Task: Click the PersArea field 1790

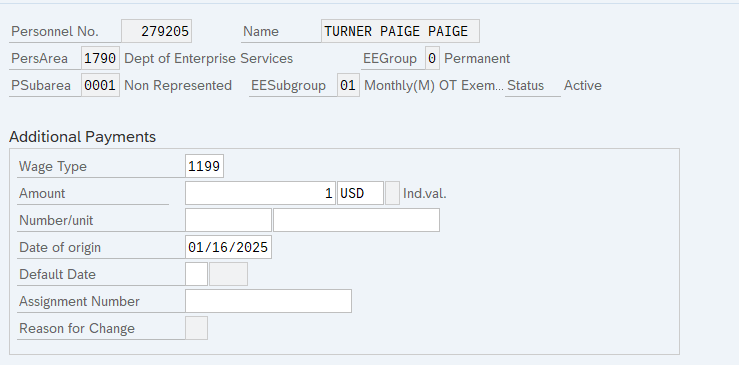Action: tap(100, 58)
